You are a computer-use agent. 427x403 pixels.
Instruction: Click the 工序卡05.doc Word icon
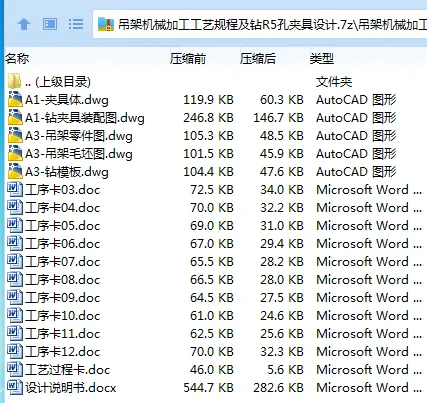pyautogui.click(x=15, y=225)
